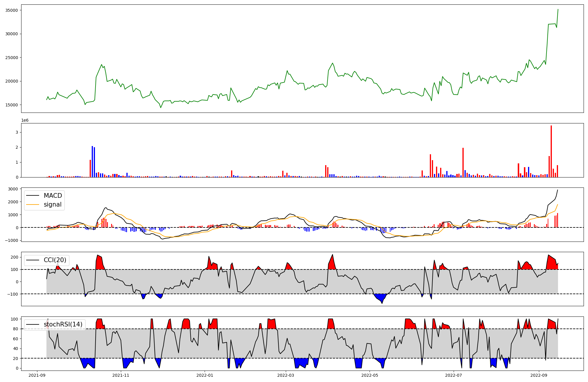Click the 200 tick on CCI axis
588x382 pixels.
[15, 257]
